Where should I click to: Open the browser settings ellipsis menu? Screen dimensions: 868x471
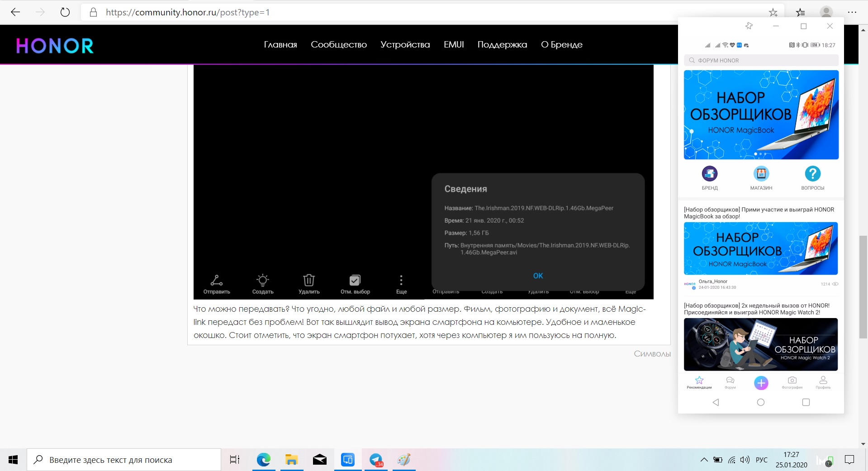pyautogui.click(x=852, y=12)
